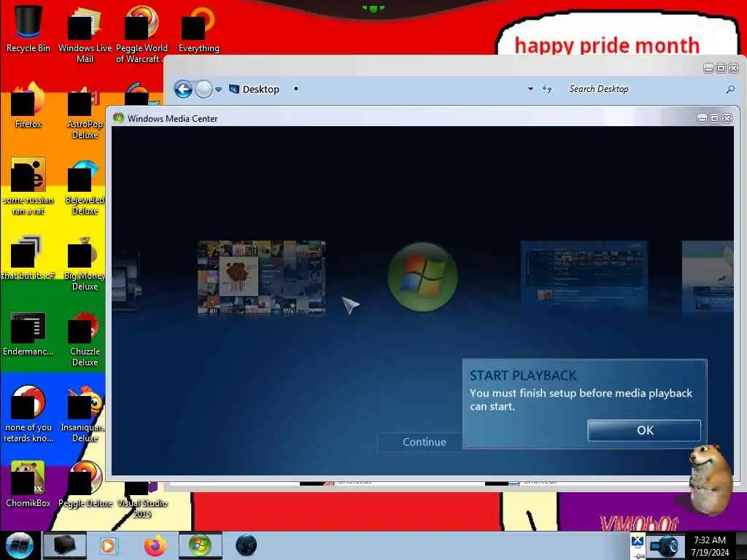
Task: Select the Big Money Deluxe desktop icon
Action: pyautogui.click(x=85, y=262)
